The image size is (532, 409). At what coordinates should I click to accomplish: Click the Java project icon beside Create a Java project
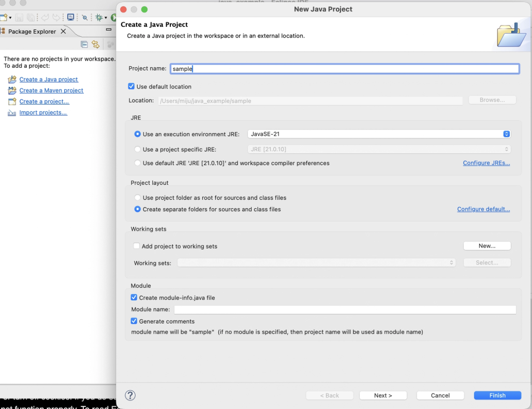pos(12,79)
